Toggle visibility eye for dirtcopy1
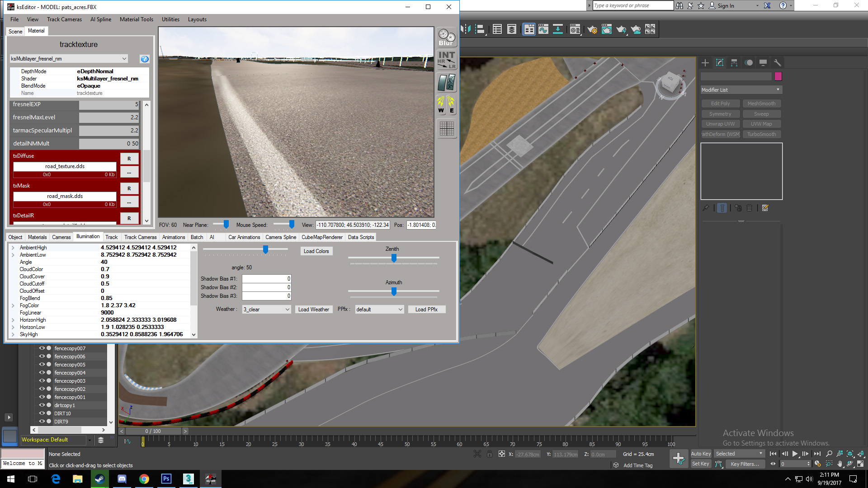This screenshot has width=868, height=488. tap(42, 405)
